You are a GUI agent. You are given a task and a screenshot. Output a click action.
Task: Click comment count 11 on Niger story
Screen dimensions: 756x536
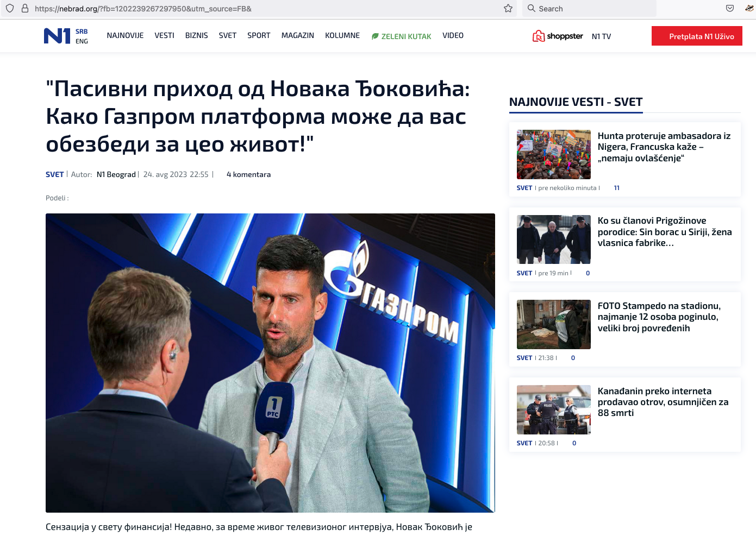pyautogui.click(x=616, y=188)
